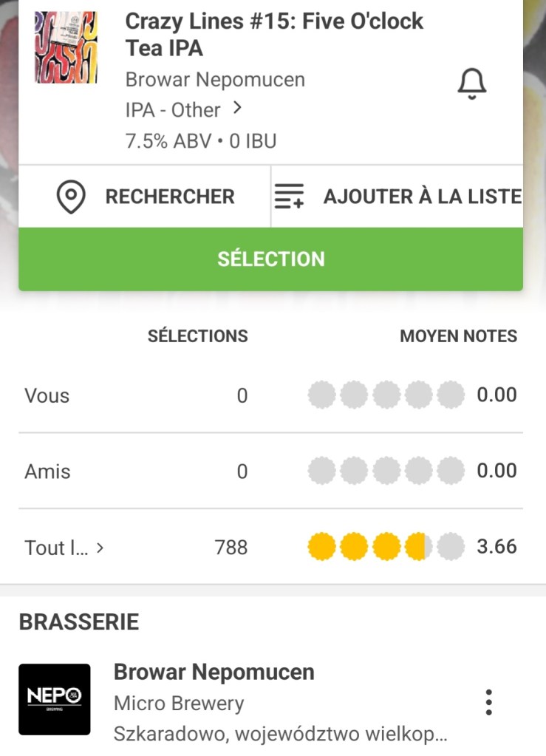The width and height of the screenshot is (546, 756).
Task: Open the Browar Nepomucen brewery entry
Action: click(214, 672)
